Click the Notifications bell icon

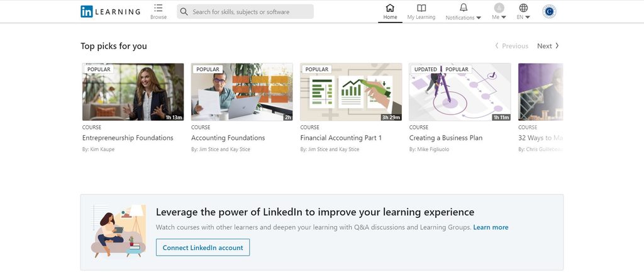(x=464, y=8)
